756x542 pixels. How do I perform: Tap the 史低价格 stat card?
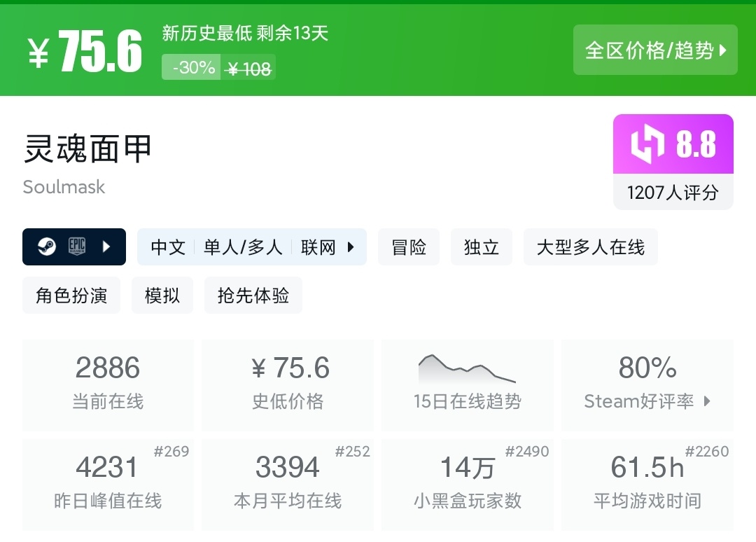(288, 384)
